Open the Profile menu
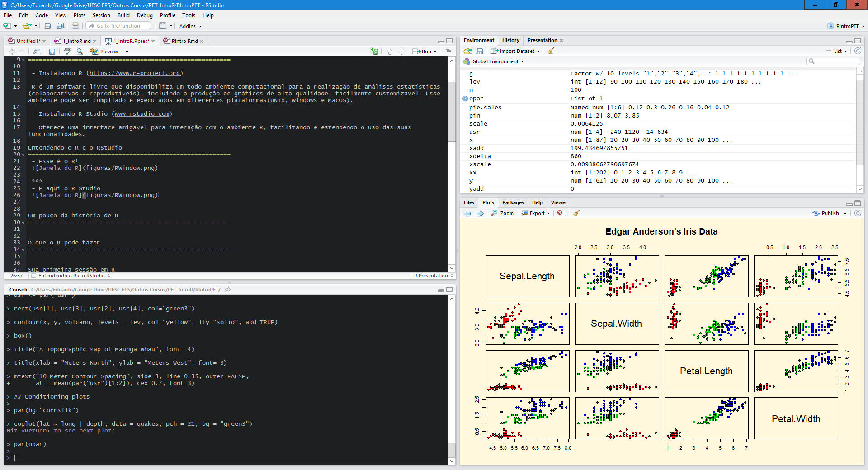868x470 pixels. [168, 15]
